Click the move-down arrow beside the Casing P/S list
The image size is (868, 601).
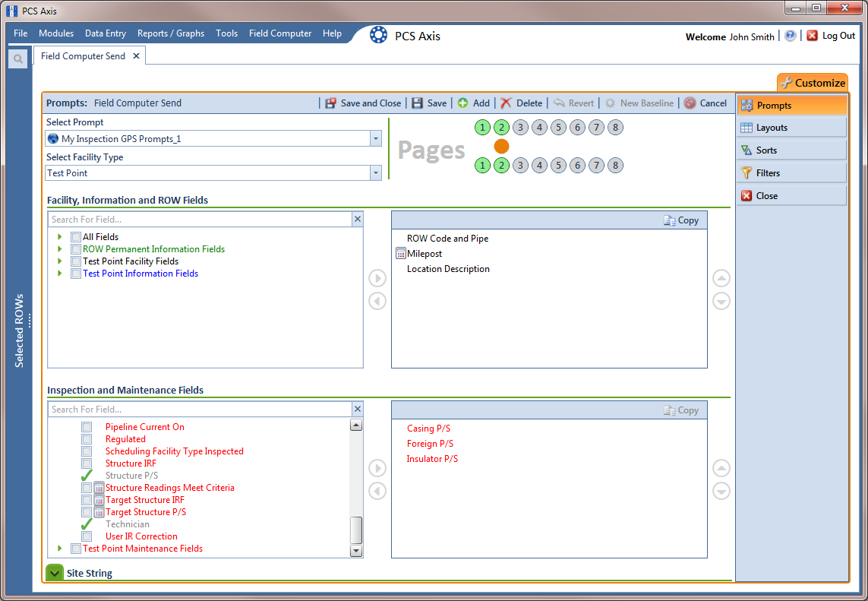tap(721, 492)
